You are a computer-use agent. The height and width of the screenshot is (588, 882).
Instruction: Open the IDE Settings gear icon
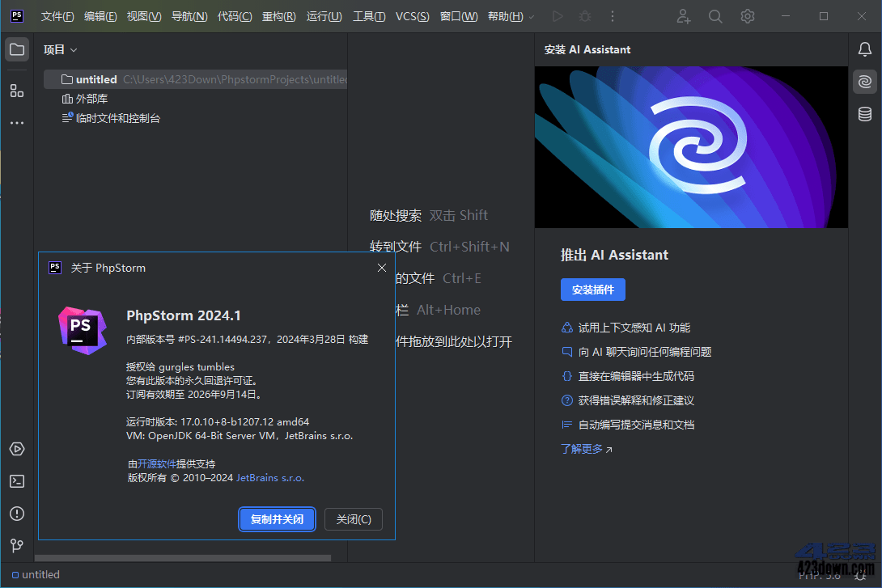pos(747,16)
